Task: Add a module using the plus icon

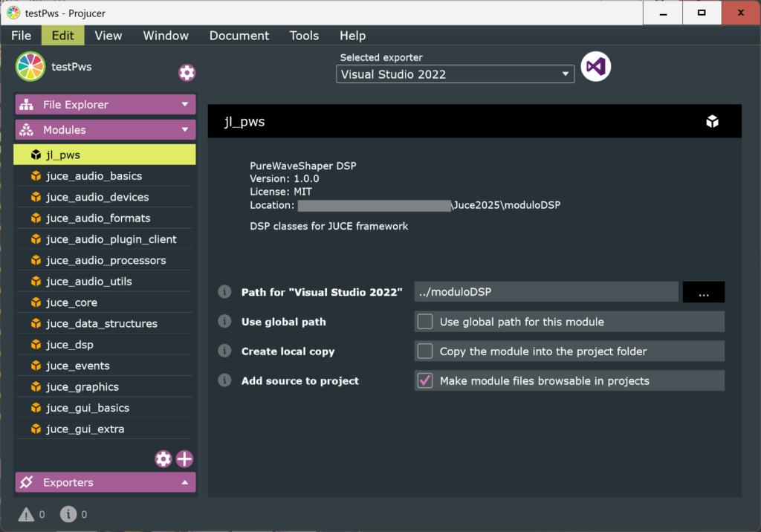Action: [x=184, y=458]
